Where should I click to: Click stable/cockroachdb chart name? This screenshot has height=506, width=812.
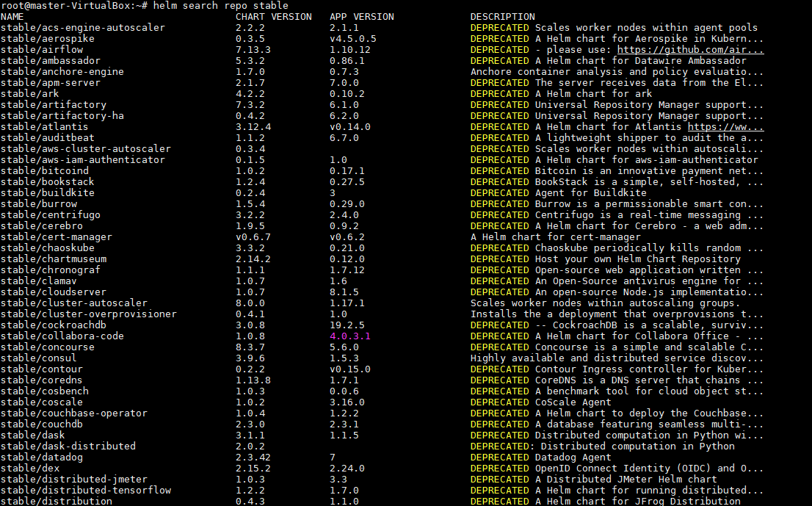coord(54,325)
